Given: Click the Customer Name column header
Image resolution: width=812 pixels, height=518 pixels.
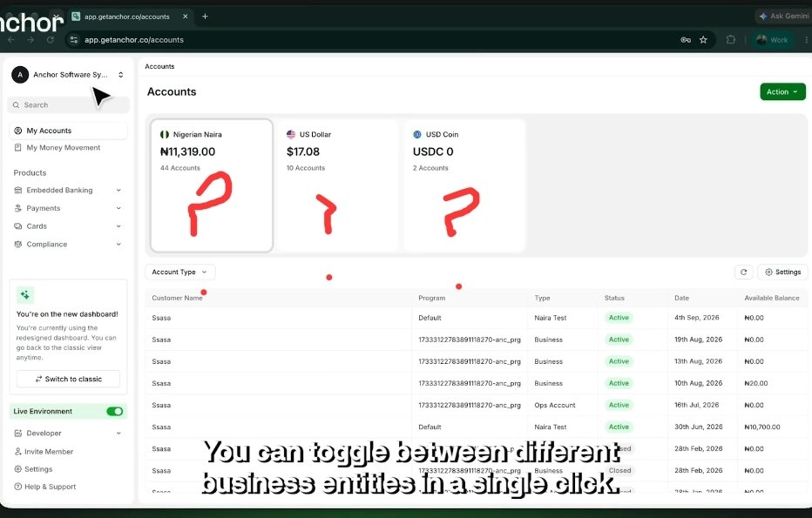Looking at the screenshot, I should pyautogui.click(x=177, y=298).
